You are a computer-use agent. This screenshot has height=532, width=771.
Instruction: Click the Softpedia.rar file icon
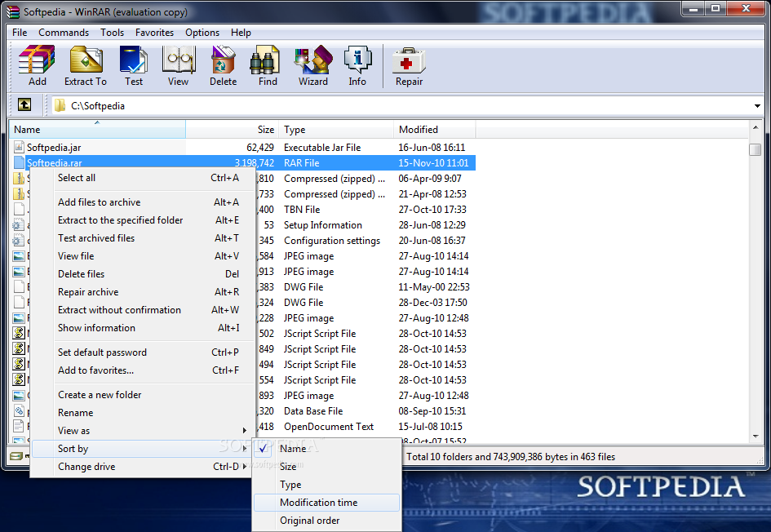click(19, 162)
